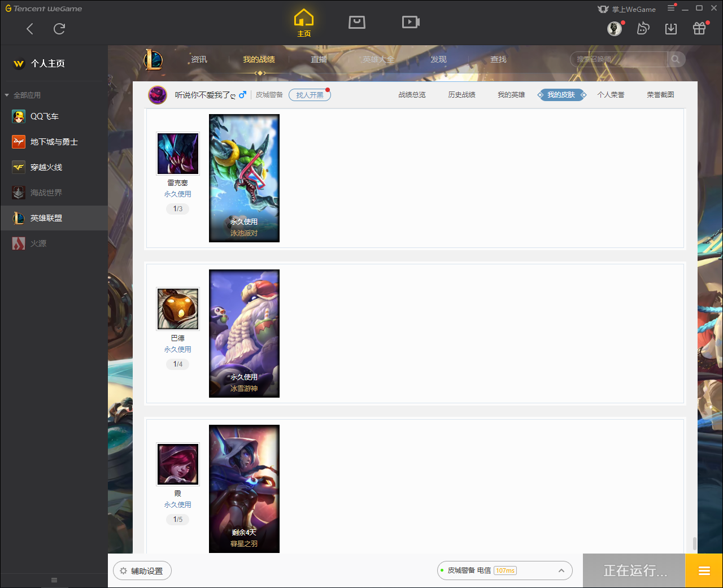The image size is (723, 588).
Task: Select 穿越火线 in the sidebar
Action: point(54,167)
